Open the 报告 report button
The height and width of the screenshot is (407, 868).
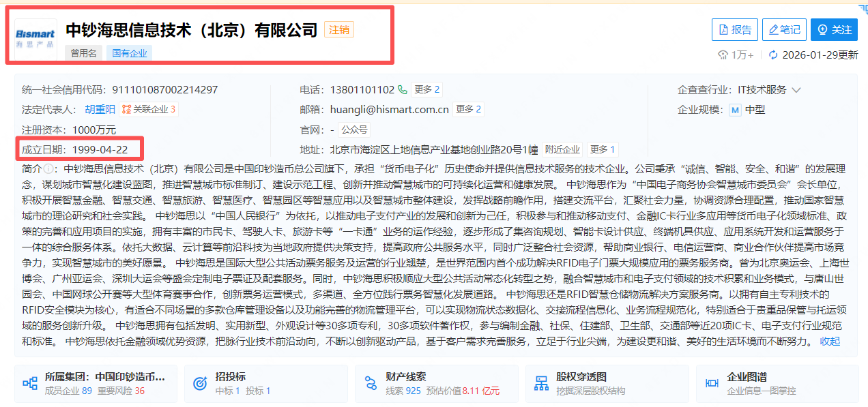click(734, 29)
